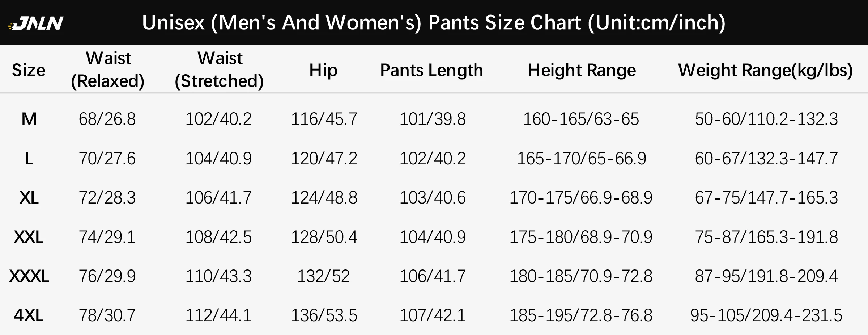Select the Pants Length column header

(x=431, y=70)
